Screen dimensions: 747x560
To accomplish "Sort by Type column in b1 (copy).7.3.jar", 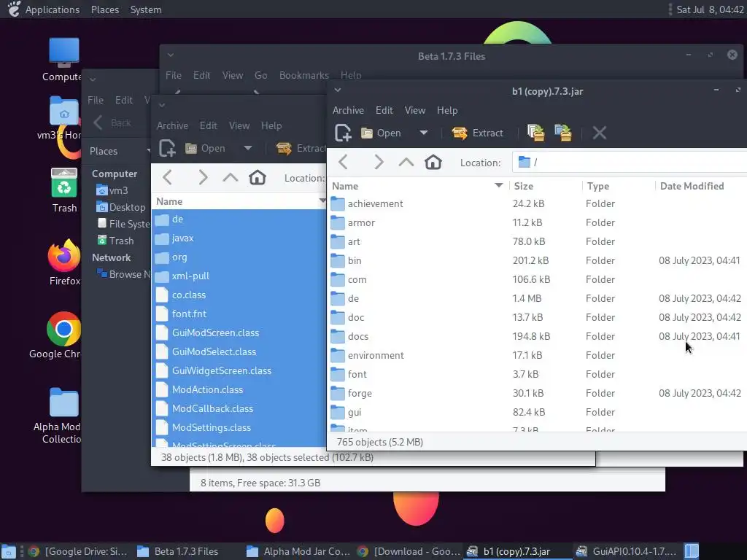I will [x=619, y=186].
